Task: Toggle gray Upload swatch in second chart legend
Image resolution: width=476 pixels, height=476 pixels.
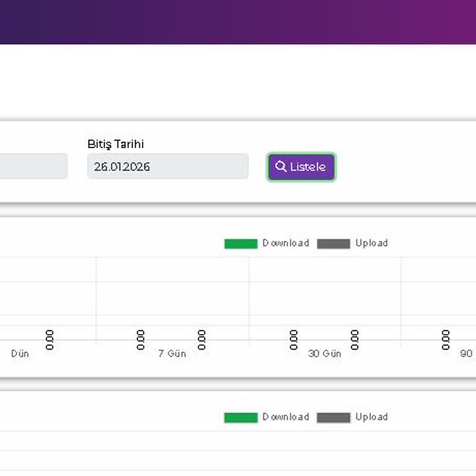Action: pos(333,418)
